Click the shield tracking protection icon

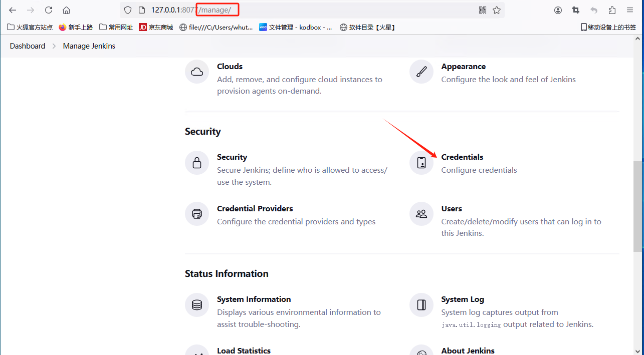(128, 10)
